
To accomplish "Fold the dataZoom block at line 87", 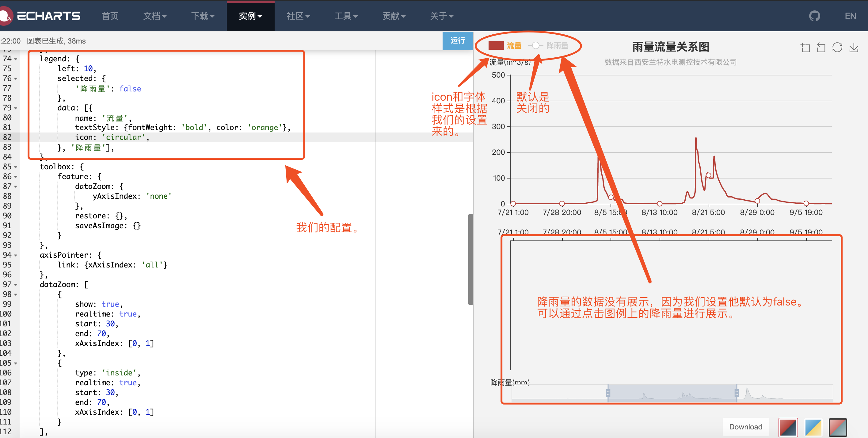I will tap(16, 186).
